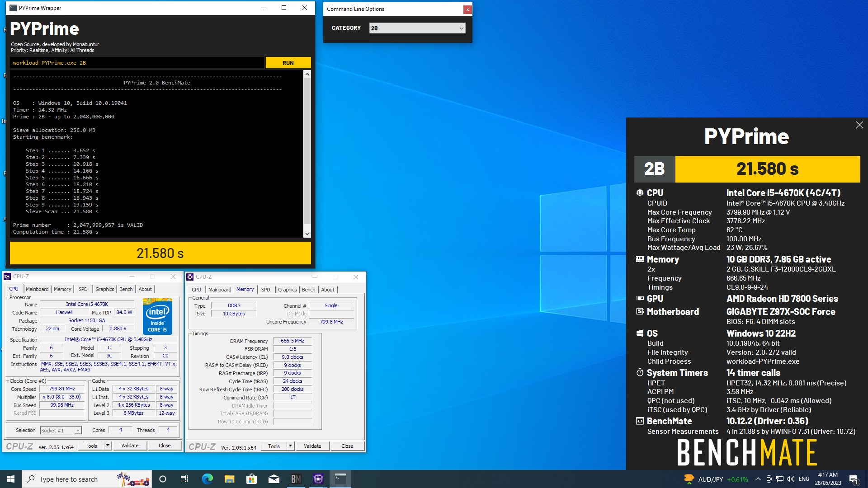Switch to BenchMate taskbar icon
The height and width of the screenshot is (488, 868).
point(296,479)
